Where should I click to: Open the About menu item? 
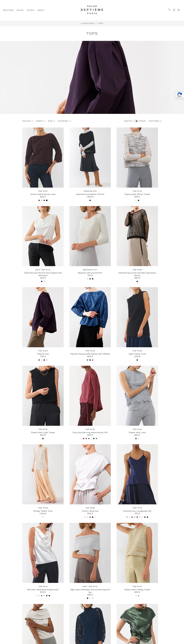[x=41, y=10]
